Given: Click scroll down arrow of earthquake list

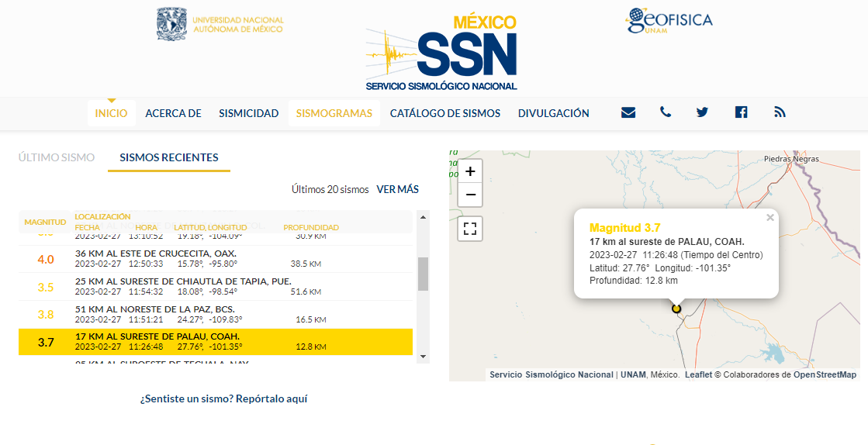Looking at the screenshot, I should click(423, 357).
